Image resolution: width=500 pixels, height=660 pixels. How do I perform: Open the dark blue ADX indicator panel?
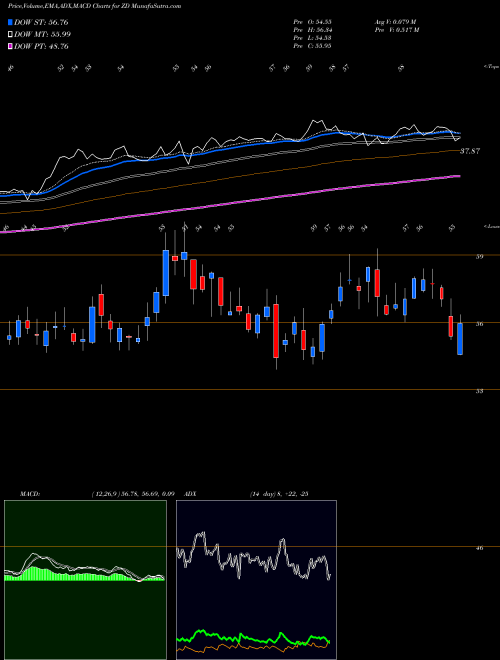tap(256, 580)
